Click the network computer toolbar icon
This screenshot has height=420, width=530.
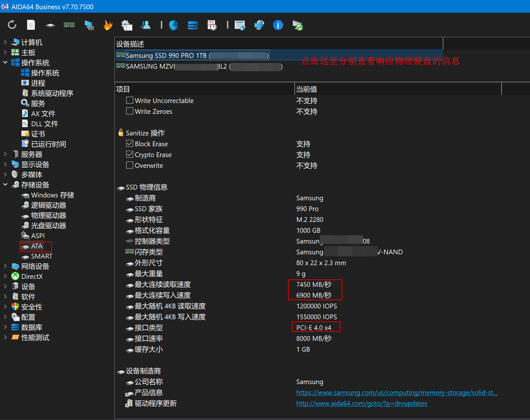(89, 25)
